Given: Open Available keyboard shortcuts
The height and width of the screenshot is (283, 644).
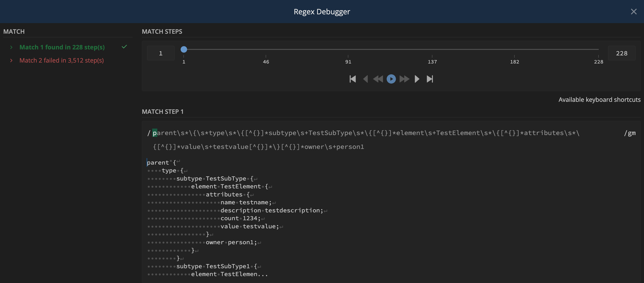Looking at the screenshot, I should click(x=599, y=100).
